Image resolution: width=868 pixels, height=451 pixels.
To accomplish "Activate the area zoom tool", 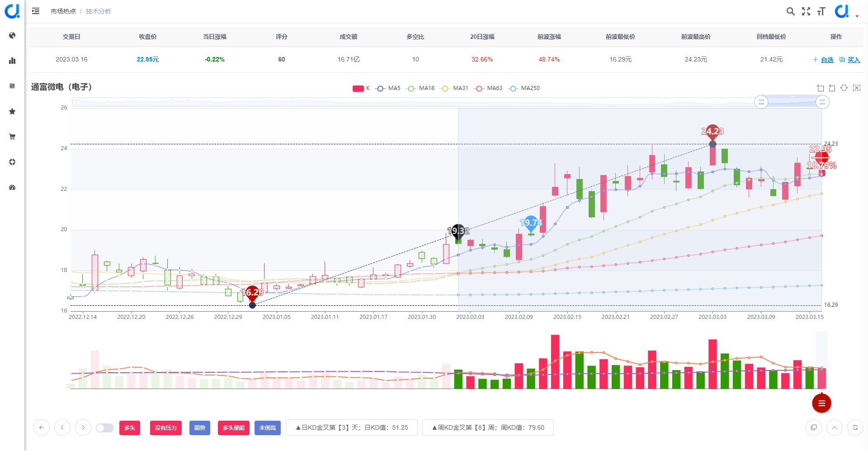I will coord(821,88).
